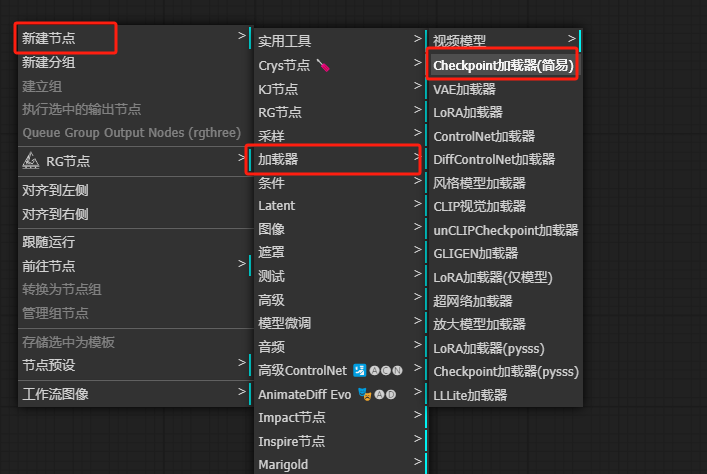Expand the arrow beside Marigold
This screenshot has width=707, height=474.
418,462
